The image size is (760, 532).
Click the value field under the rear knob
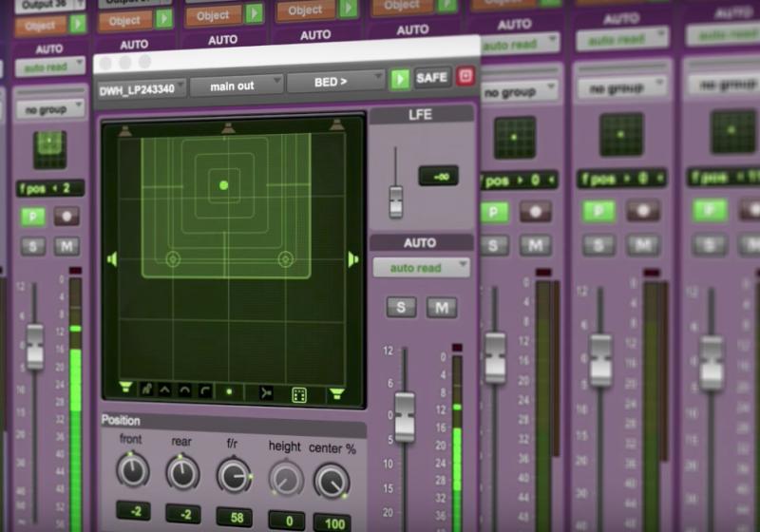[x=183, y=514]
